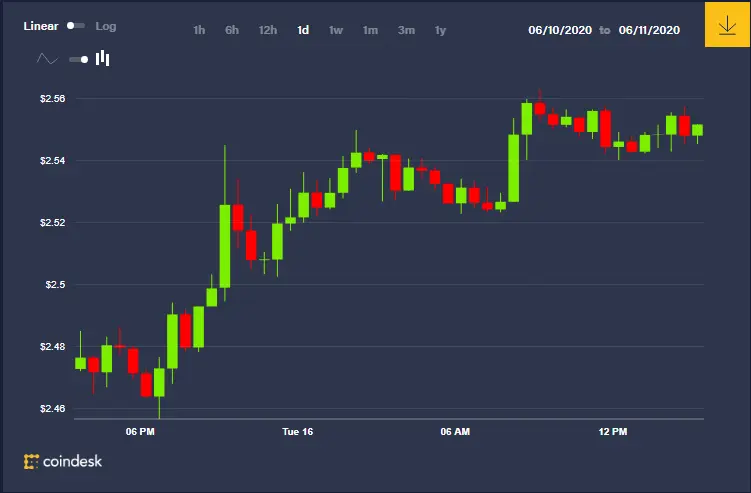Switch to the 1w time range
751x493 pixels.
tap(336, 30)
